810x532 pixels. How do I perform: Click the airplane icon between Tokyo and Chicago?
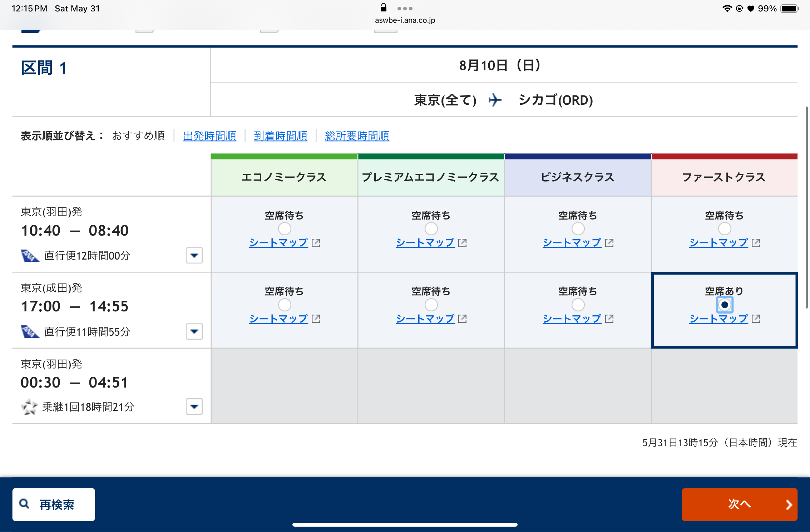(x=495, y=100)
